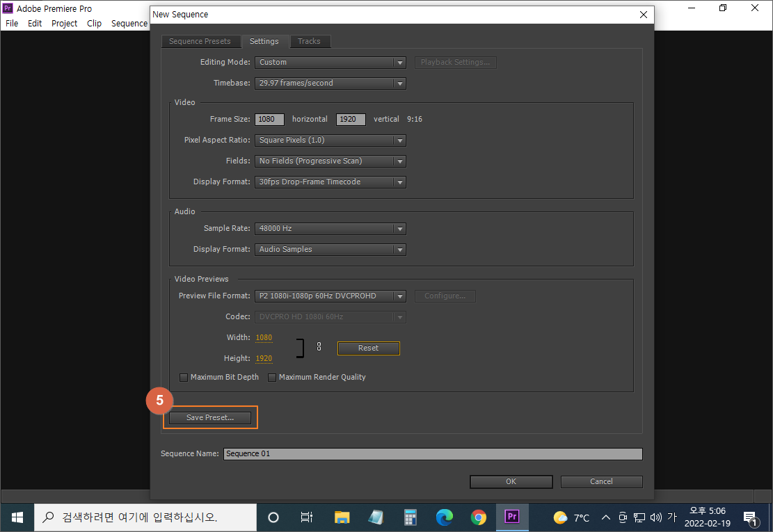Open the notepad-like app on the taskbar

point(376,517)
